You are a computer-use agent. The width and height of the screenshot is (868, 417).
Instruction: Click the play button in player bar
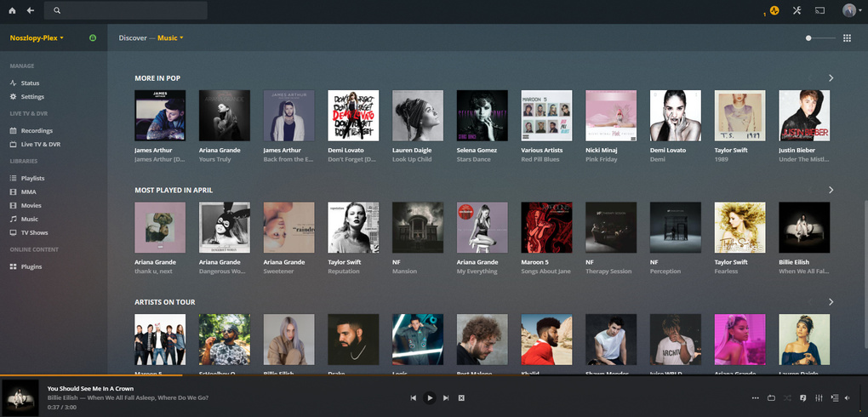pyautogui.click(x=430, y=397)
